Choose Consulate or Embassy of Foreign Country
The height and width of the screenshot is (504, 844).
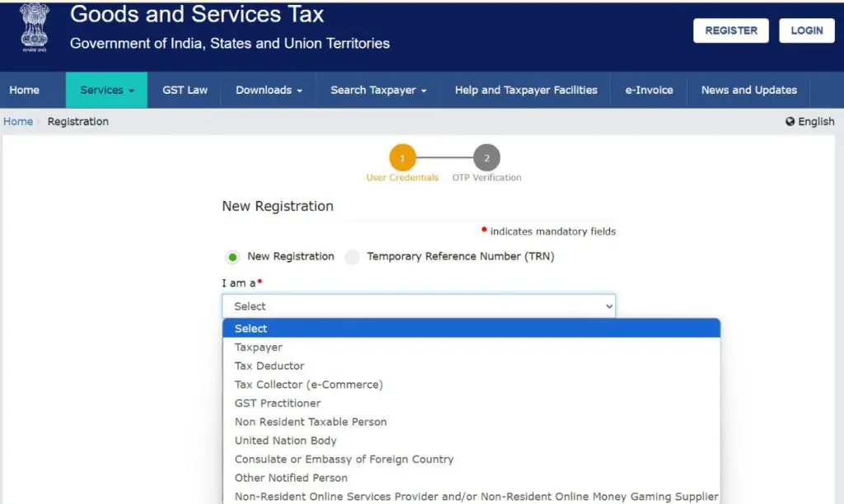pyautogui.click(x=471, y=460)
